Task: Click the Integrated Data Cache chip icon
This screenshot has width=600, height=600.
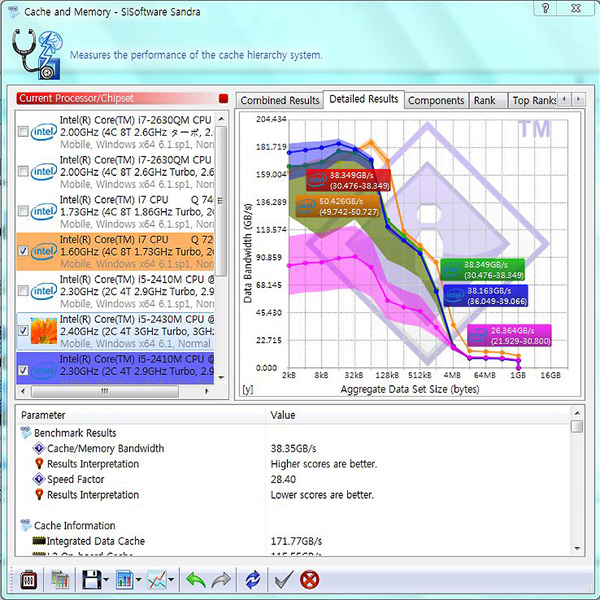Action: [39, 541]
